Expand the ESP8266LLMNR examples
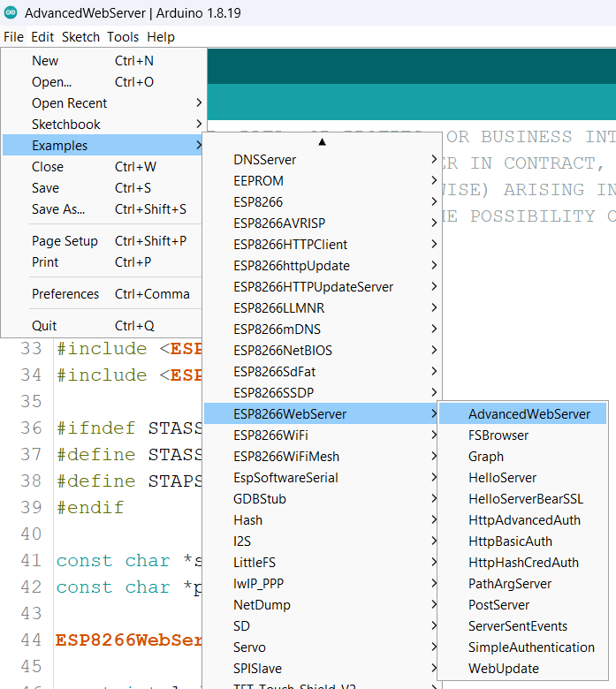616x689 pixels. tap(322, 307)
